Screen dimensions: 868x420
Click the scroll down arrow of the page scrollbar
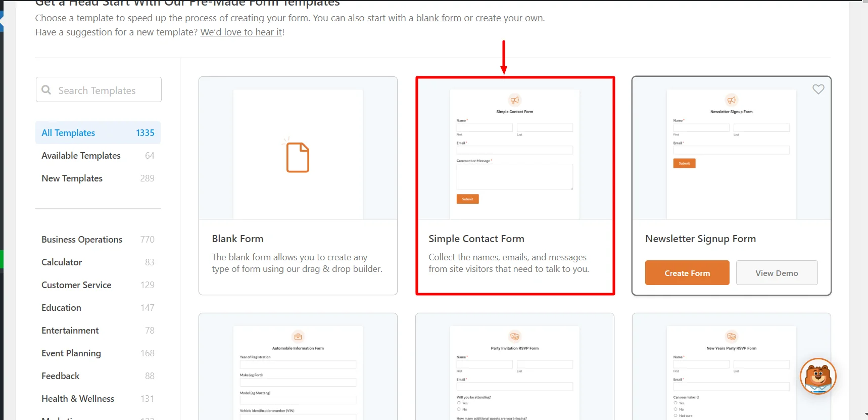[865, 415]
